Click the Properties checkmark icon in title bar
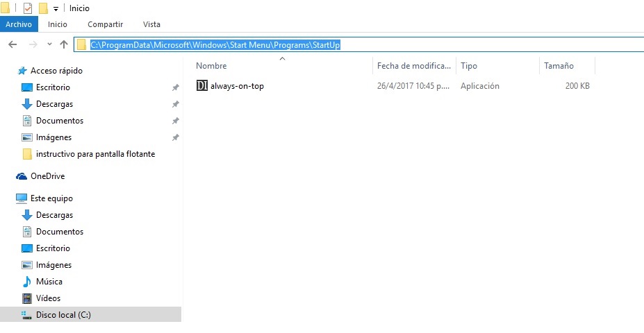Image resolution: width=644 pixels, height=333 pixels. [28, 8]
